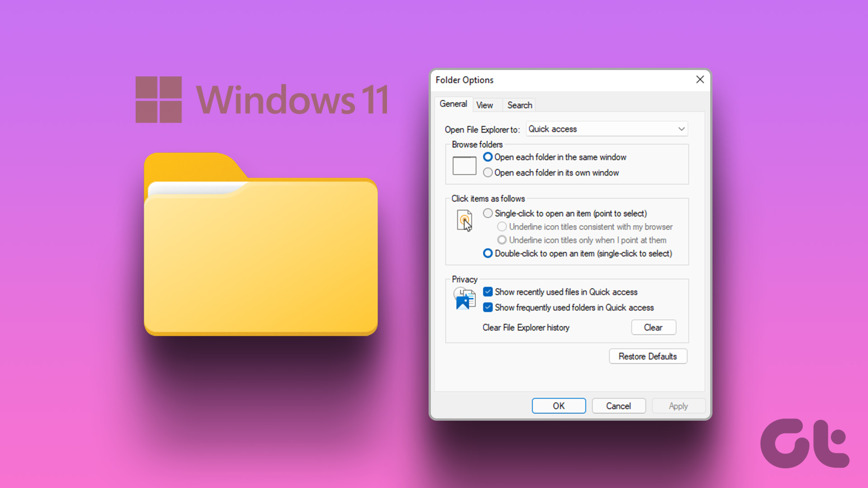
Task: Open the View tab
Action: point(485,105)
